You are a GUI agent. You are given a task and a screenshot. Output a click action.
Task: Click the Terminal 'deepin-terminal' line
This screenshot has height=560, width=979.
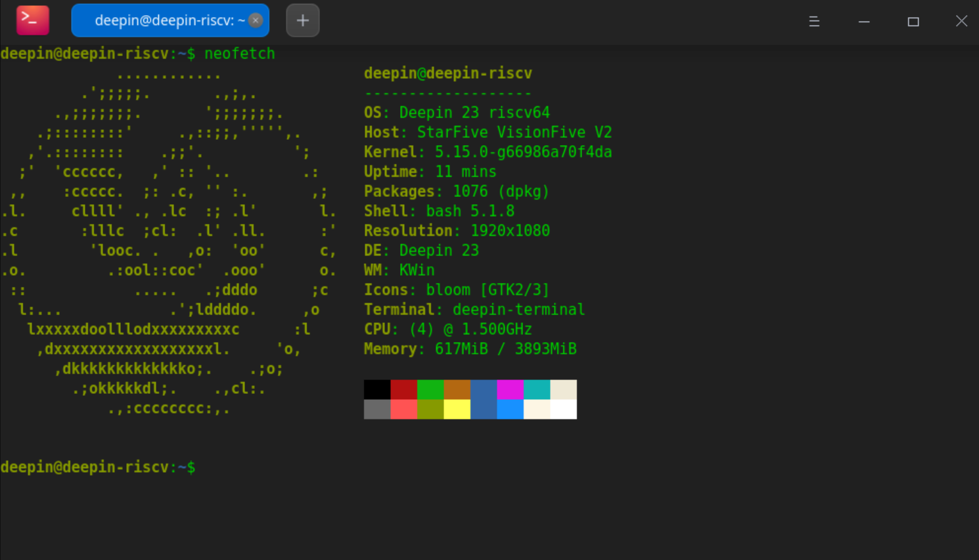474,310
